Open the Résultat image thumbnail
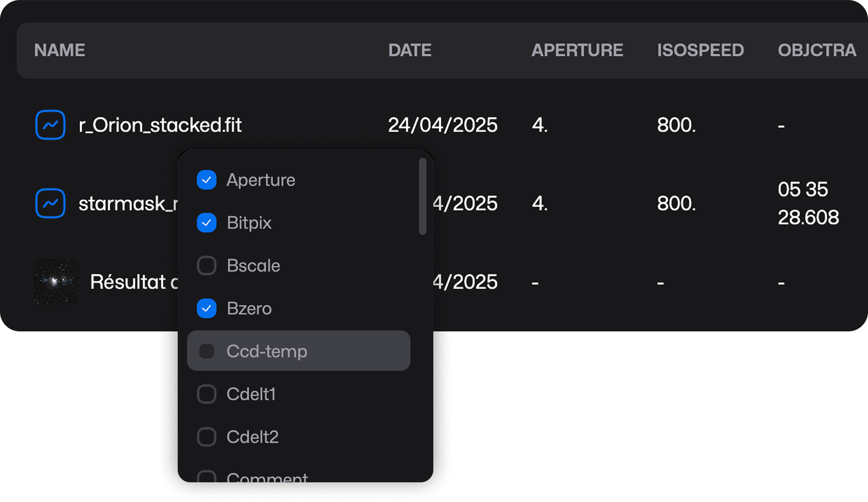868x502 pixels. click(x=56, y=282)
